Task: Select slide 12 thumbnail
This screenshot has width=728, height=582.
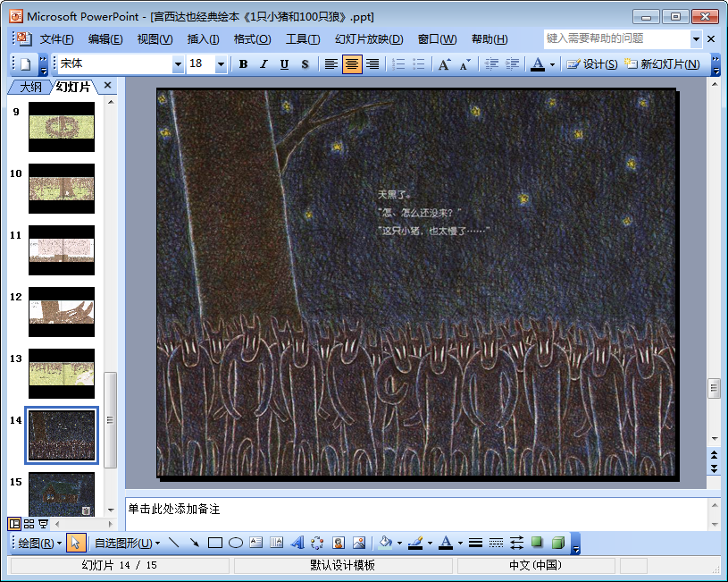Action: click(62, 311)
